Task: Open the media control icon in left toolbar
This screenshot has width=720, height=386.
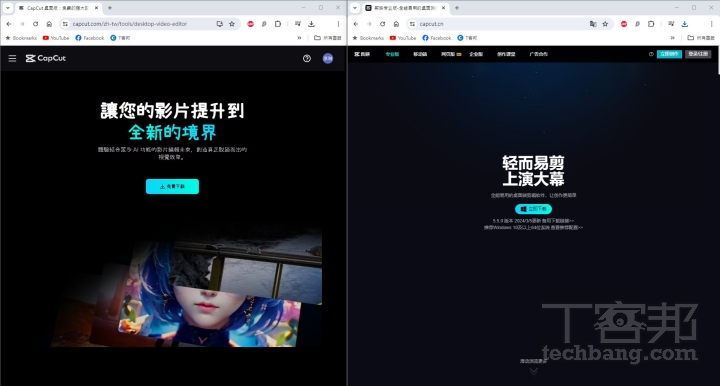Action: pyautogui.click(x=298, y=24)
